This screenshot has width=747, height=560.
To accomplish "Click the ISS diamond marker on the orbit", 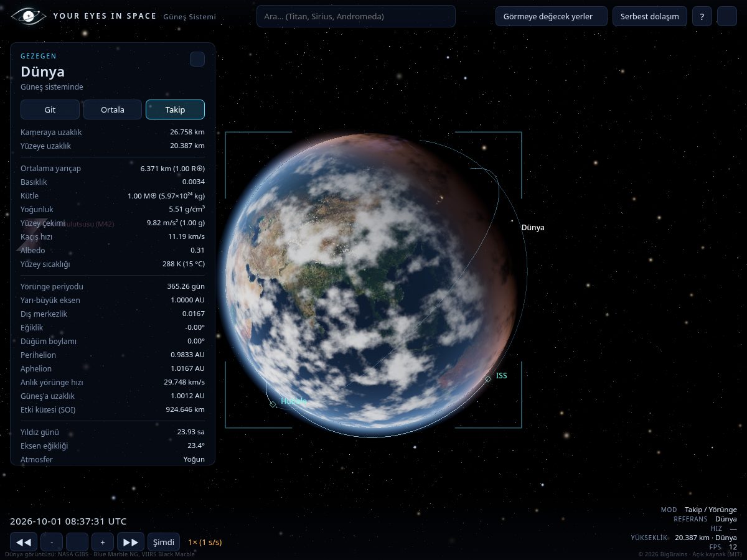I will click(x=488, y=378).
